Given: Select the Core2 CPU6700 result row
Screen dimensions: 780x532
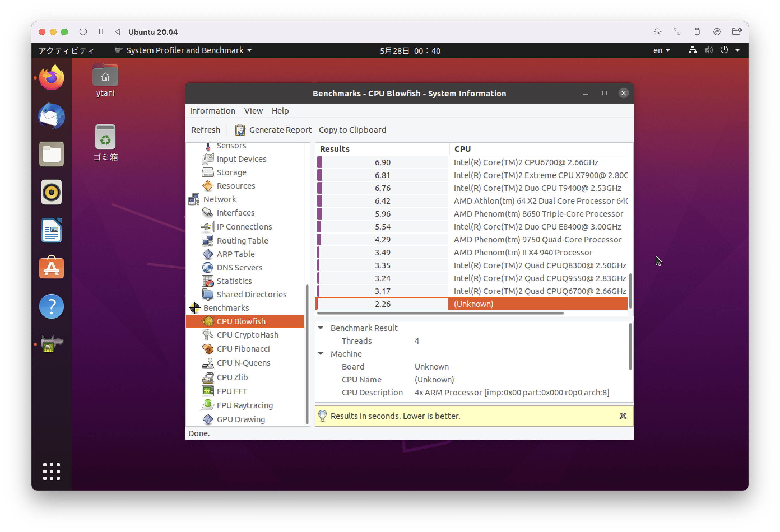Looking at the screenshot, I should pyautogui.click(x=472, y=162).
